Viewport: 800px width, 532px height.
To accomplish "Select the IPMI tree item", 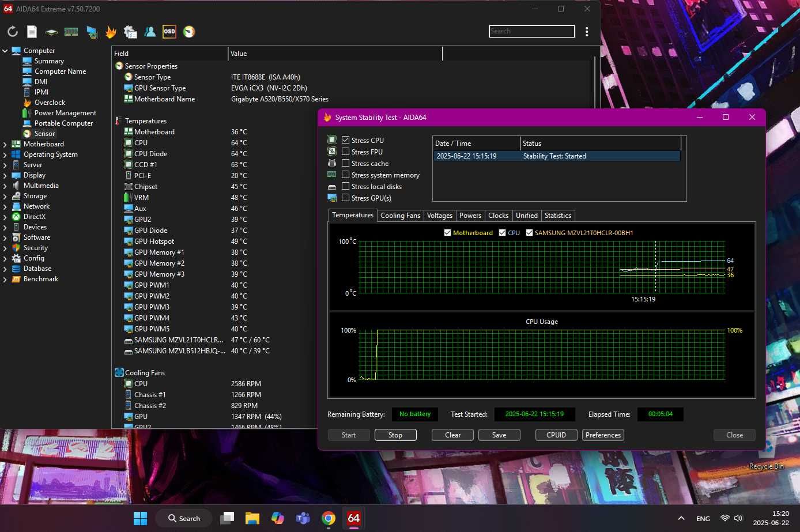I will 41,92.
